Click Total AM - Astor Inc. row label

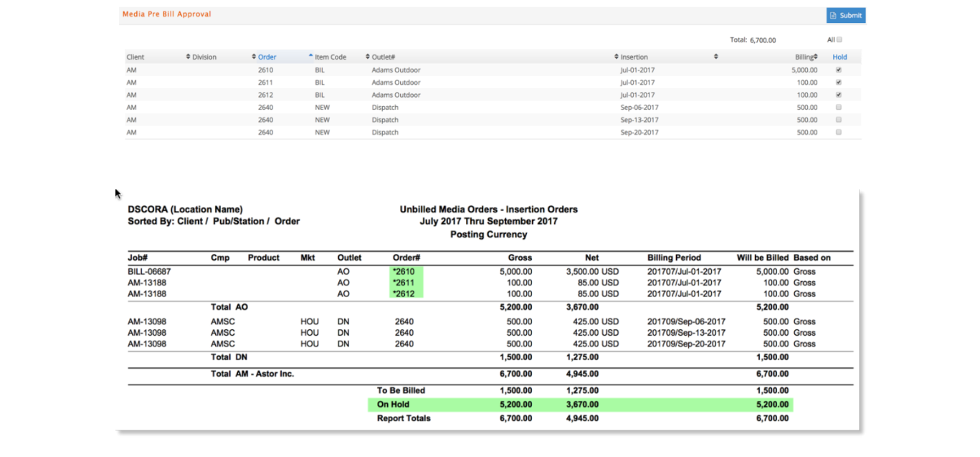[252, 374]
